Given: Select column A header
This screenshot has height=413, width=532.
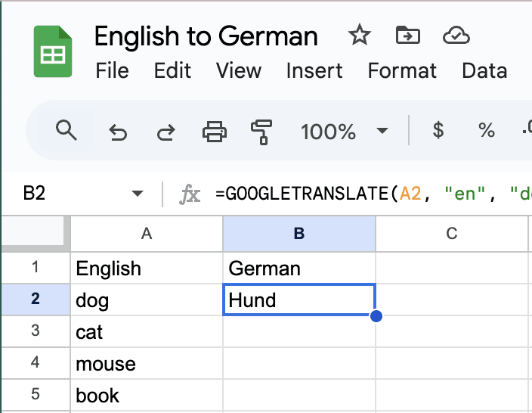Looking at the screenshot, I should pyautogui.click(x=147, y=234).
